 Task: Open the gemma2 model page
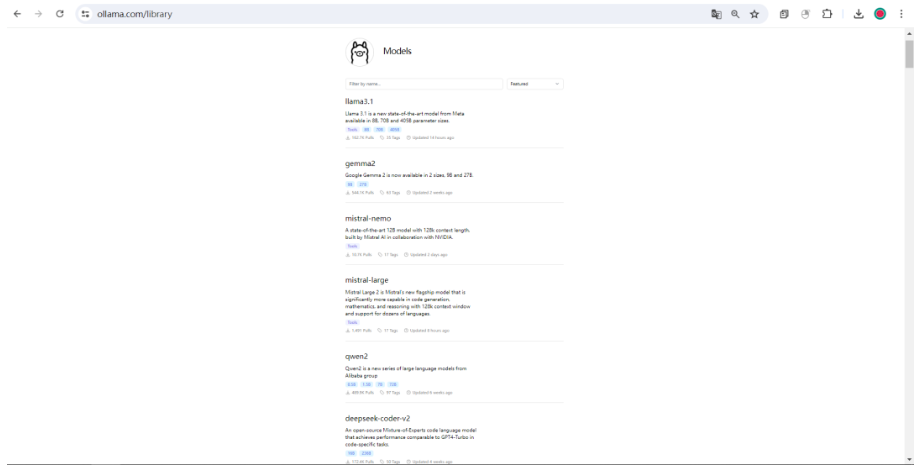(x=360, y=163)
